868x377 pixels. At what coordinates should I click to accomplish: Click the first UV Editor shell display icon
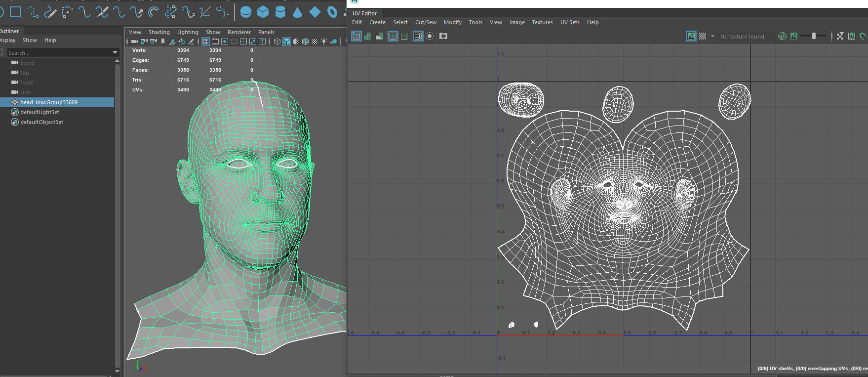tap(356, 36)
